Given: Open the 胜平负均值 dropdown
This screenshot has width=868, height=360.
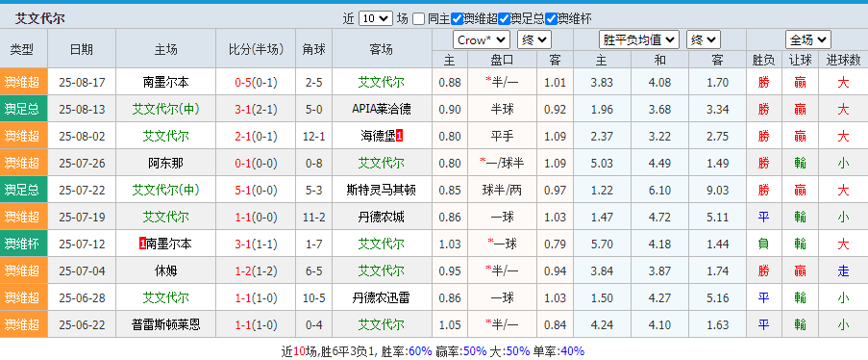Looking at the screenshot, I should coord(639,39).
